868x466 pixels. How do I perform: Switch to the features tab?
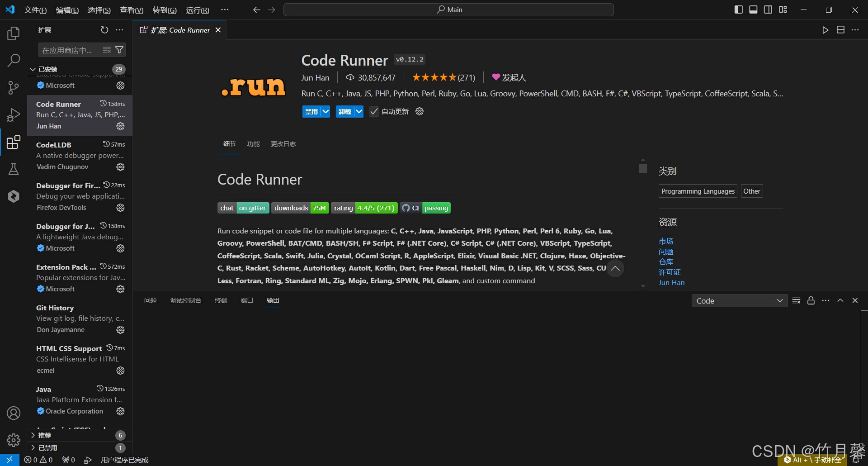253,144
